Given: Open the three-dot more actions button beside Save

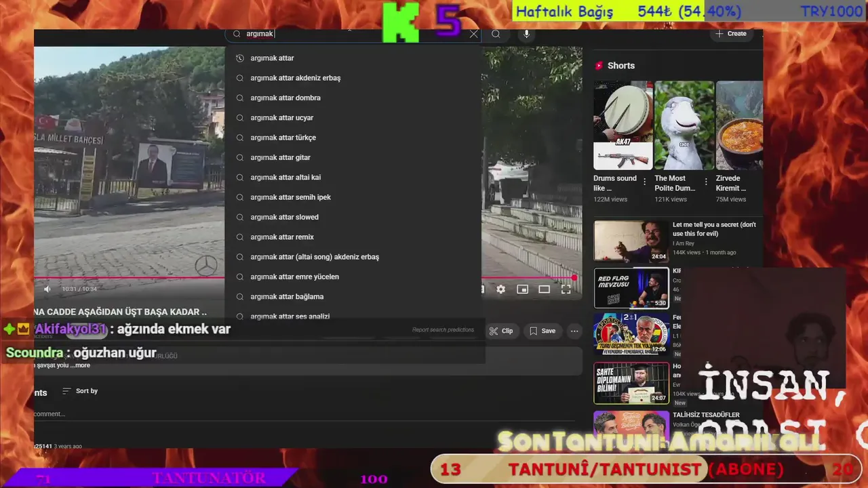Looking at the screenshot, I should [x=574, y=331].
